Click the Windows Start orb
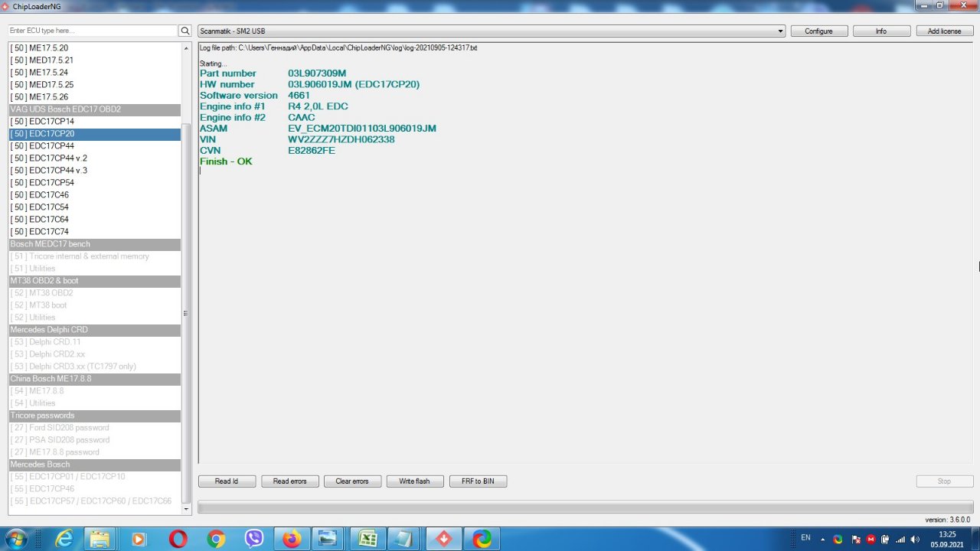980x551 pixels. pos(16,539)
